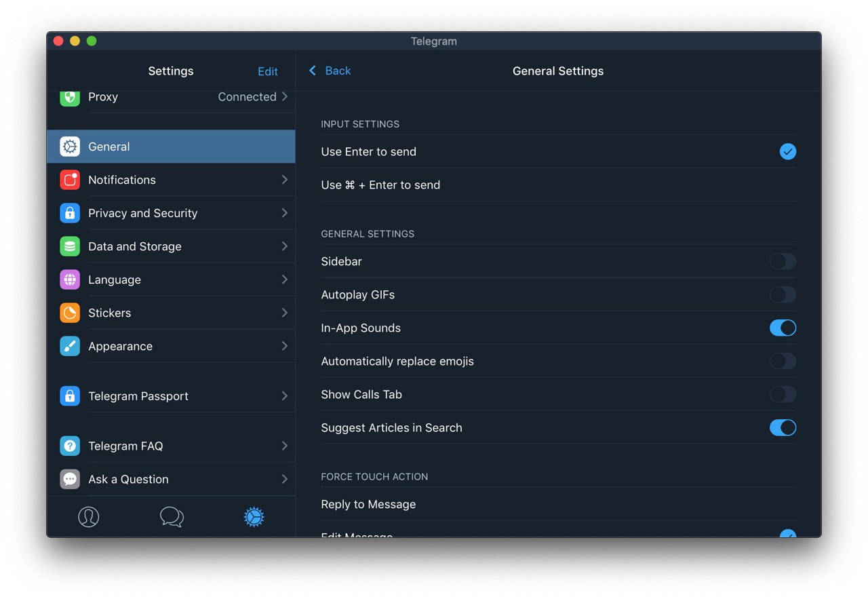868x599 pixels.
Task: Click the purple Language globe icon
Action: pos(70,279)
